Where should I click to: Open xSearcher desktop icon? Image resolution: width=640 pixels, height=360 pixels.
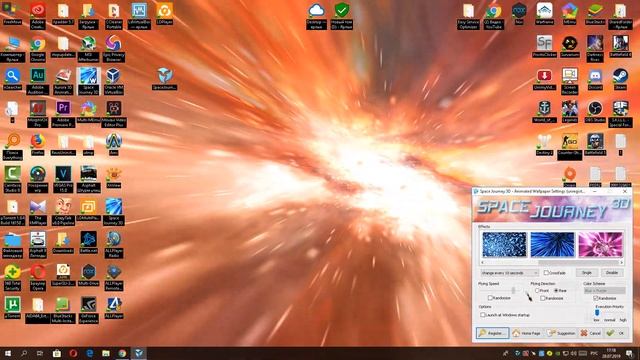tap(12, 79)
